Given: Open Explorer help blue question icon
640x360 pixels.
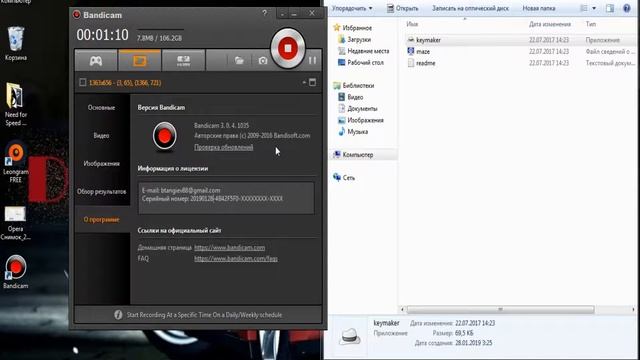Looking at the screenshot, I should pyautogui.click(x=627, y=8).
